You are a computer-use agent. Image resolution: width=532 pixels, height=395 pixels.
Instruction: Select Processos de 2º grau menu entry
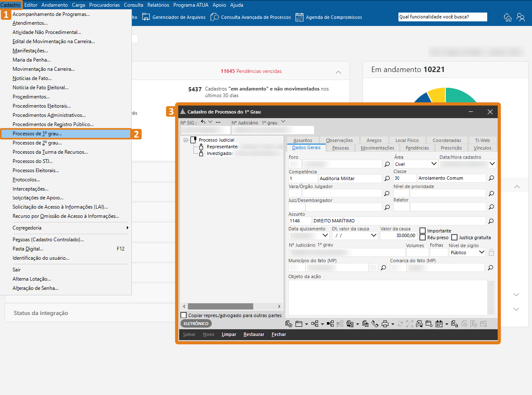coord(37,143)
